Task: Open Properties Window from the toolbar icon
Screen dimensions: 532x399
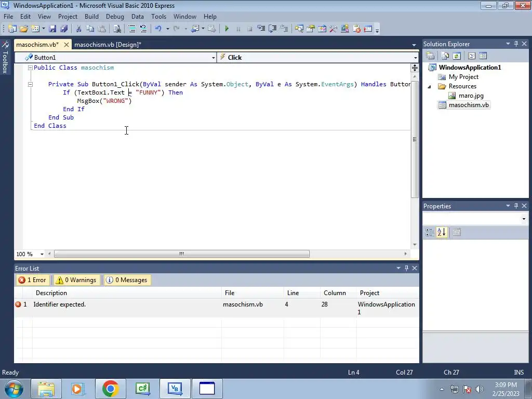Action: pyautogui.click(x=311, y=29)
